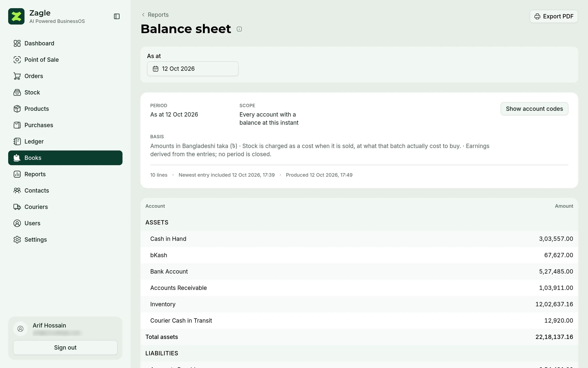Click the Point of Sale icon
The width and height of the screenshot is (588, 368).
tap(17, 60)
